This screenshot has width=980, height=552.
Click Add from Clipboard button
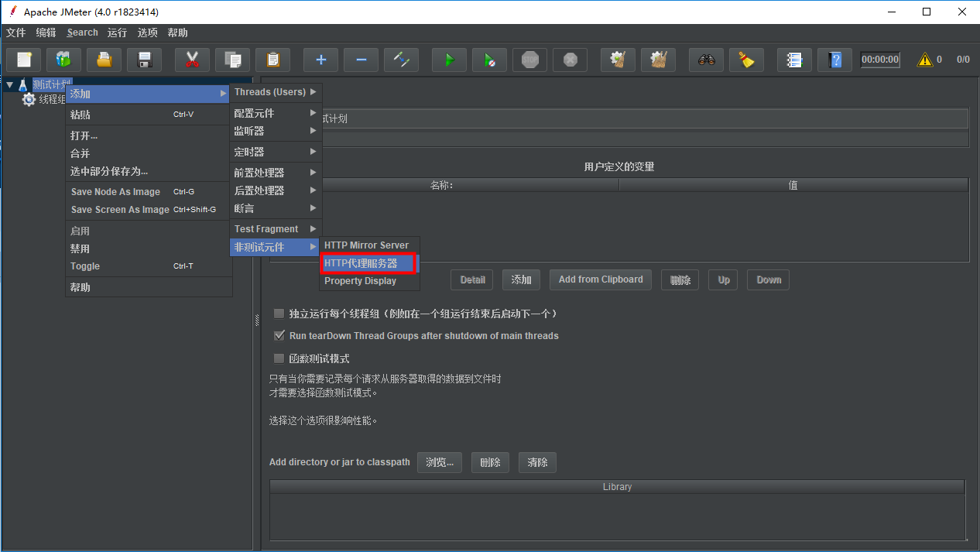[601, 279]
